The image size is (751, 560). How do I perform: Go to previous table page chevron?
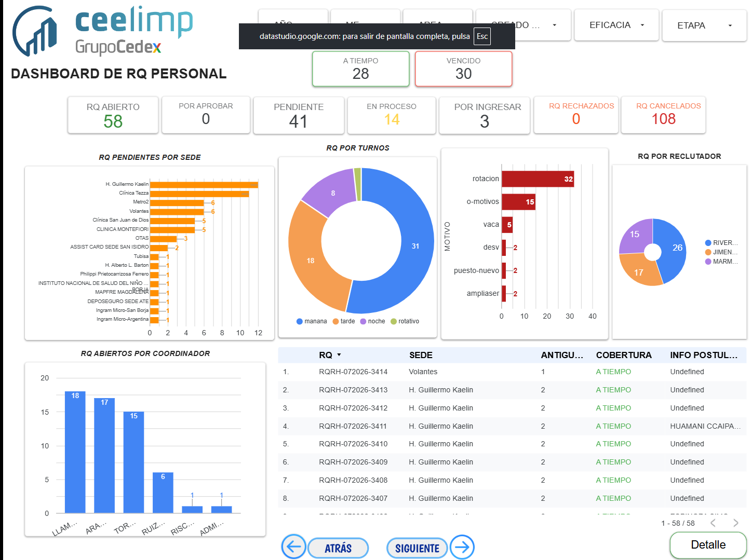point(713,523)
